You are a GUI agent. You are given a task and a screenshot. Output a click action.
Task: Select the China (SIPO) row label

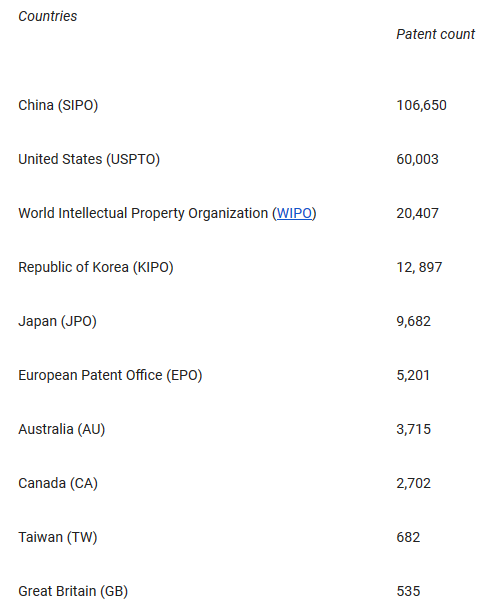pyautogui.click(x=58, y=105)
